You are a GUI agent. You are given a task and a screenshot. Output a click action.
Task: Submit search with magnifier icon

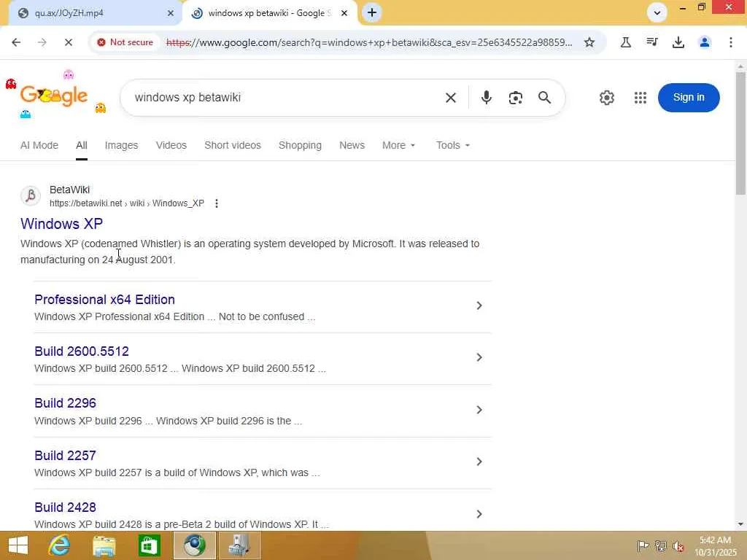(544, 98)
